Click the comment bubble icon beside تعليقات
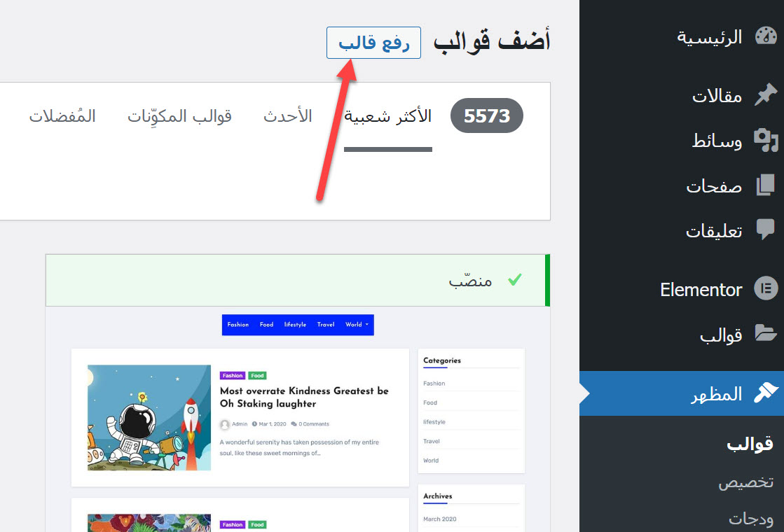 point(766,230)
